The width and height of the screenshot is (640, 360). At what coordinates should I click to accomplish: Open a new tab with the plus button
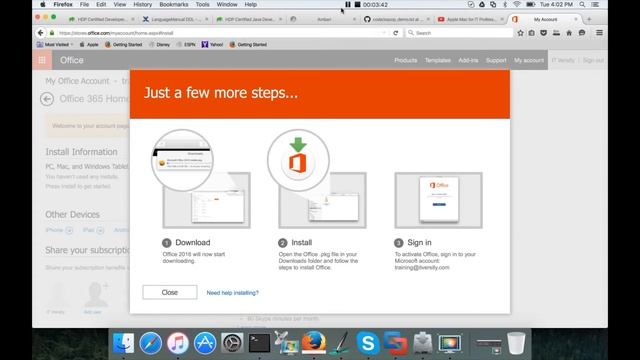click(x=589, y=19)
